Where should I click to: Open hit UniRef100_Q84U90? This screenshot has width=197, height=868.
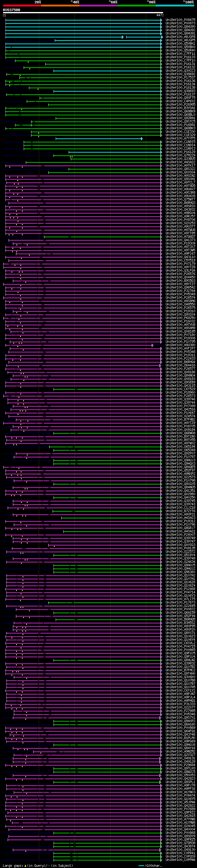(x=180, y=26)
